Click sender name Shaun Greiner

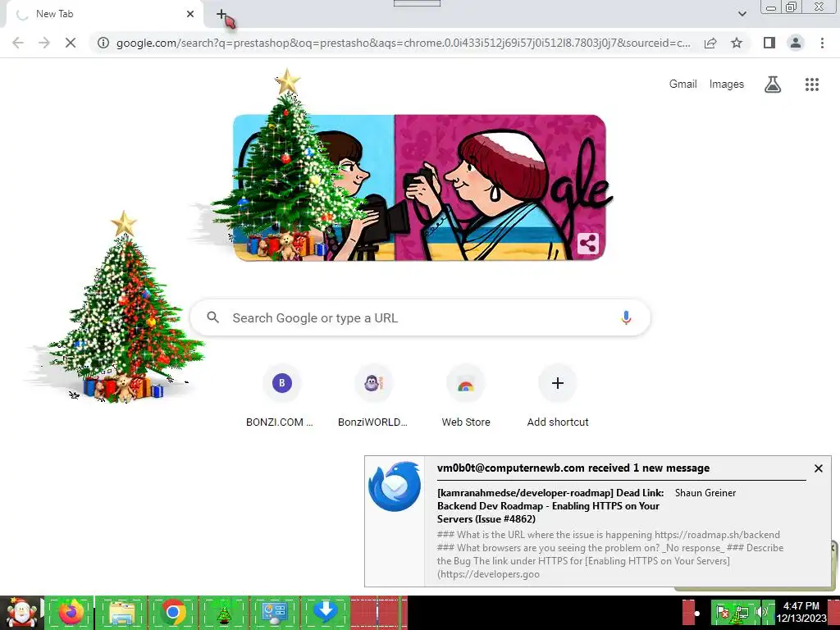tap(705, 493)
